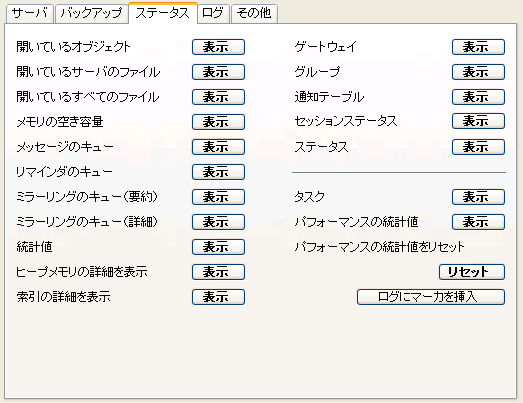The height and width of the screenshot is (403, 523).
Task: Show メッセージのキュー
Action: tap(218, 147)
